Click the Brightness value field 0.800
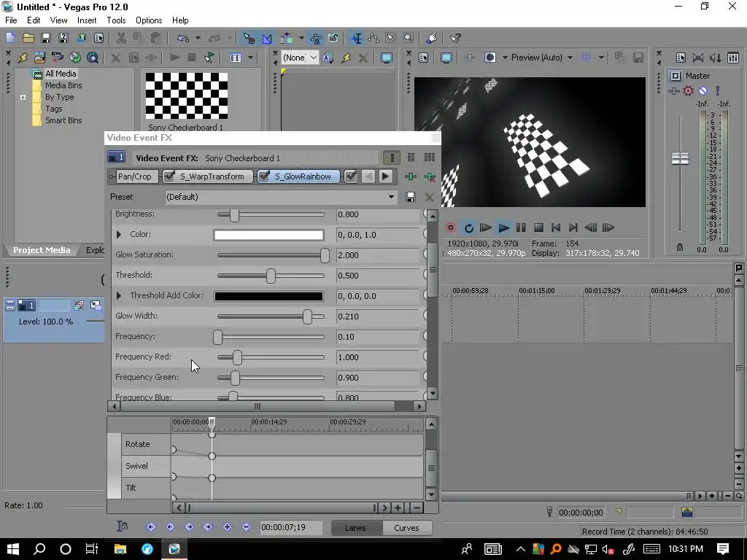 [376, 214]
